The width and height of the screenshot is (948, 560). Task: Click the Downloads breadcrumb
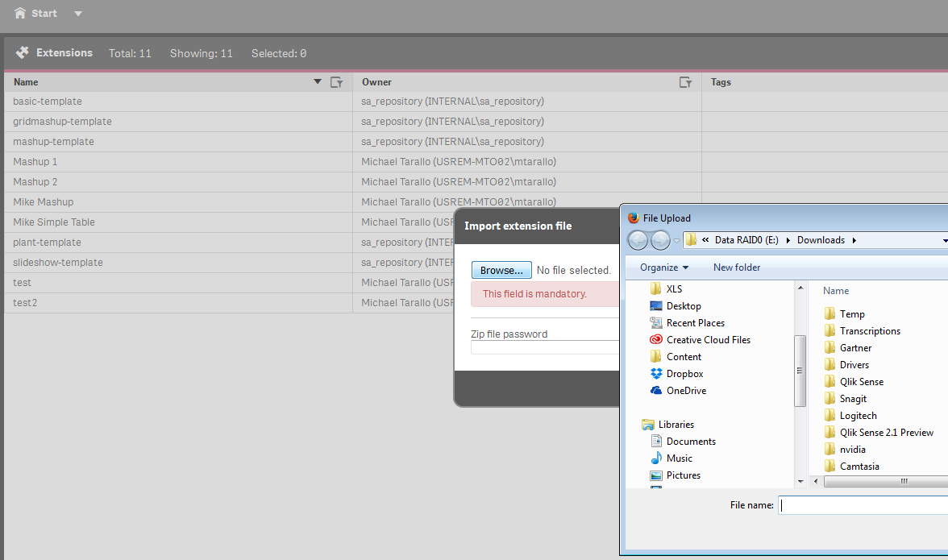[x=821, y=240]
